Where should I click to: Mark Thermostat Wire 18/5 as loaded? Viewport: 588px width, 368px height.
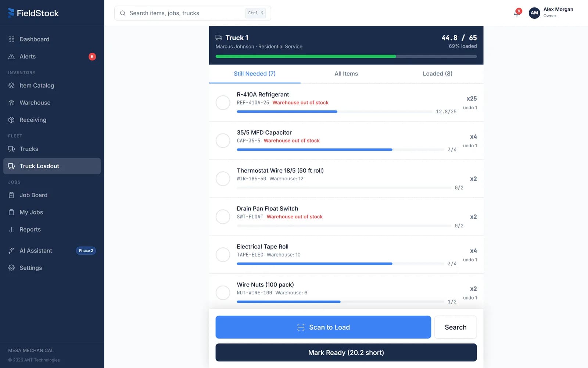click(x=223, y=178)
